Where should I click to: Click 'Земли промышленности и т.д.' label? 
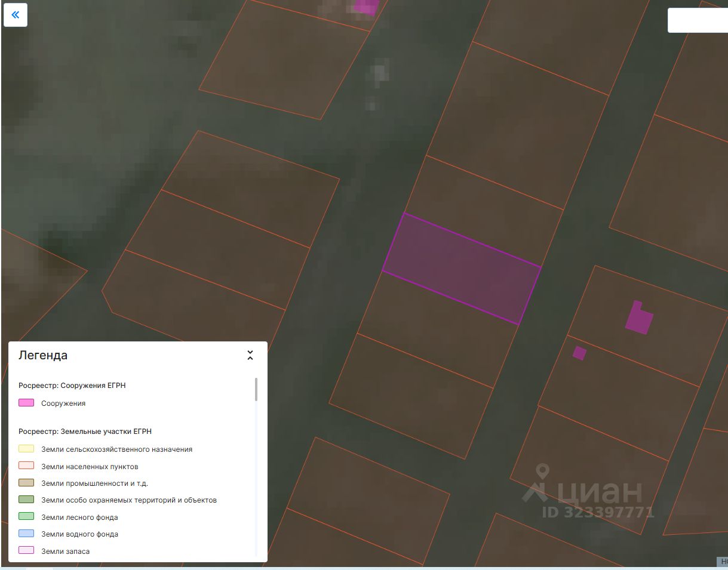pyautogui.click(x=94, y=483)
